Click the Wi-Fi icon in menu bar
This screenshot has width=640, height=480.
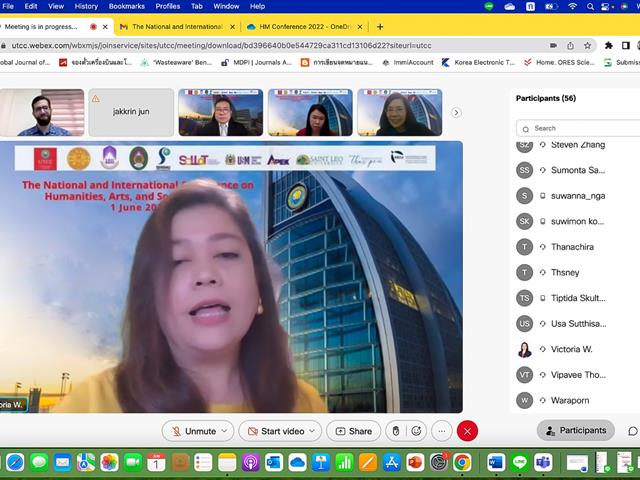coord(573,6)
